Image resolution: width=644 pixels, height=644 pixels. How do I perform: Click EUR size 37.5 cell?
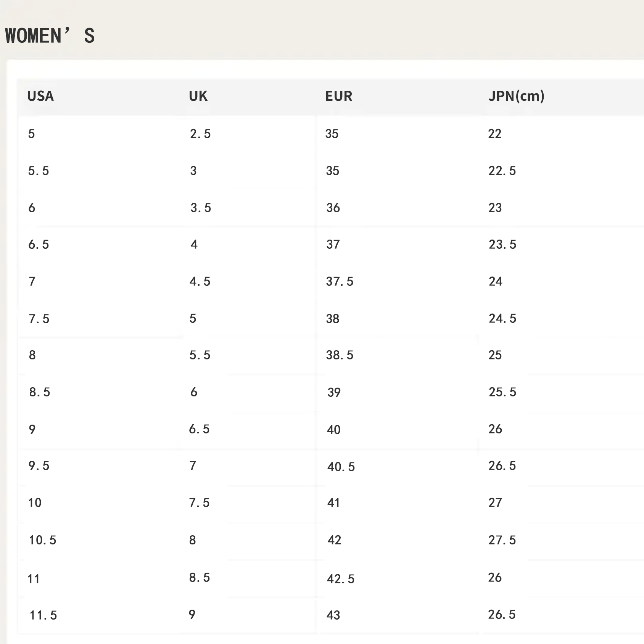click(340, 282)
